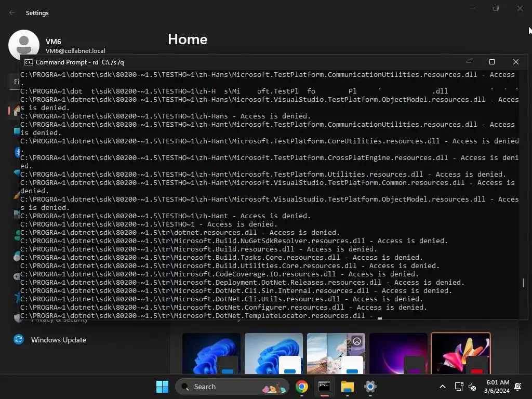Choose the dark purple glow theme thumbnail
The height and width of the screenshot is (399, 532).
398,353
